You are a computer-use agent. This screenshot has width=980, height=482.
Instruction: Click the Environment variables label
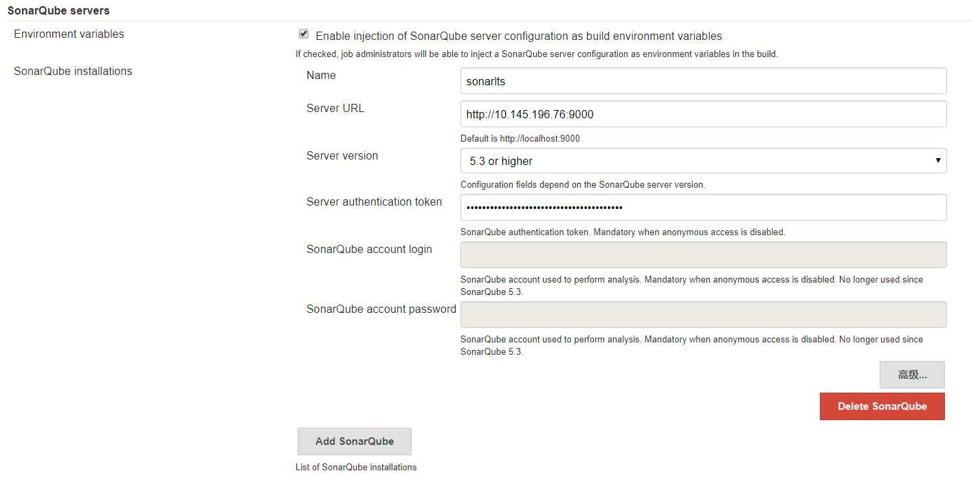(x=69, y=34)
